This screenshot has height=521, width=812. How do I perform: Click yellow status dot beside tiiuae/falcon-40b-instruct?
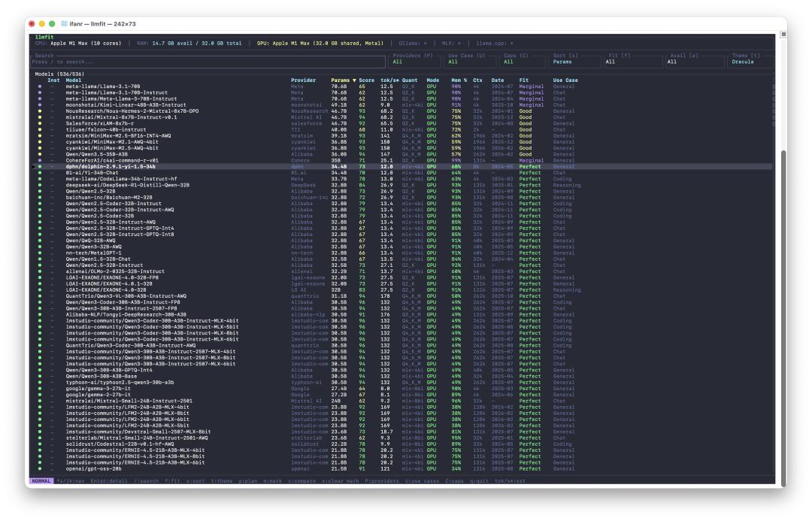click(x=39, y=129)
